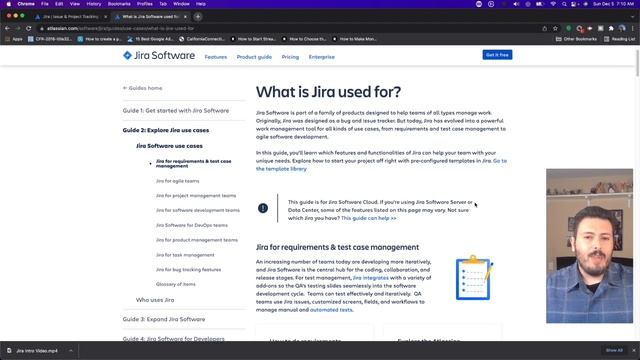Image resolution: width=640 pixels, height=360 pixels.
Task: Open Jira for bug tracking features
Action: [189, 269]
